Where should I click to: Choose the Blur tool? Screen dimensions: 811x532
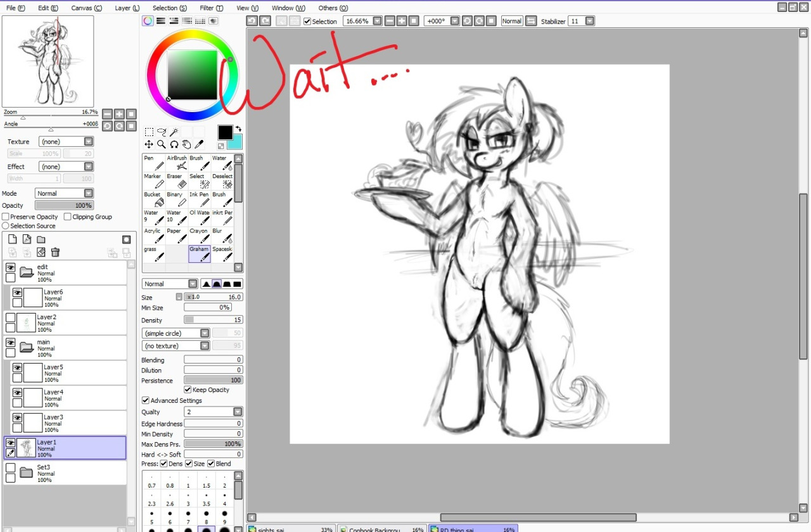click(x=222, y=236)
